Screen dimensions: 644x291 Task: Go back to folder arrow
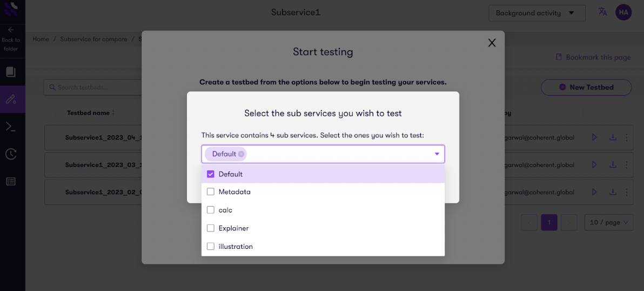[11, 30]
